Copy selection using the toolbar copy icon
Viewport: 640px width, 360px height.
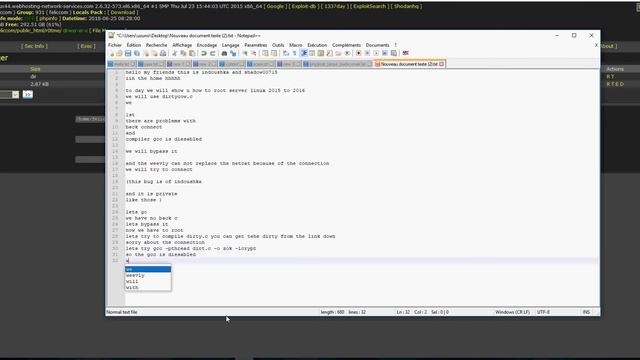coord(183,53)
